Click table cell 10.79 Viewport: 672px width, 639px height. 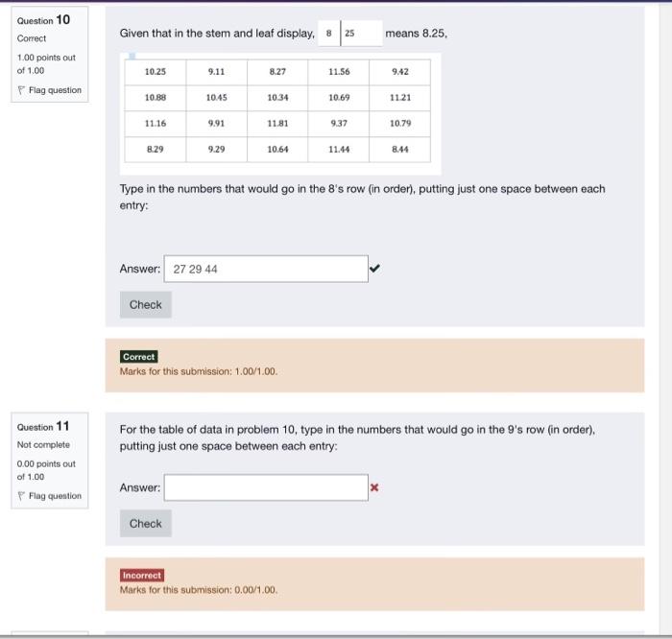pyautogui.click(x=400, y=124)
